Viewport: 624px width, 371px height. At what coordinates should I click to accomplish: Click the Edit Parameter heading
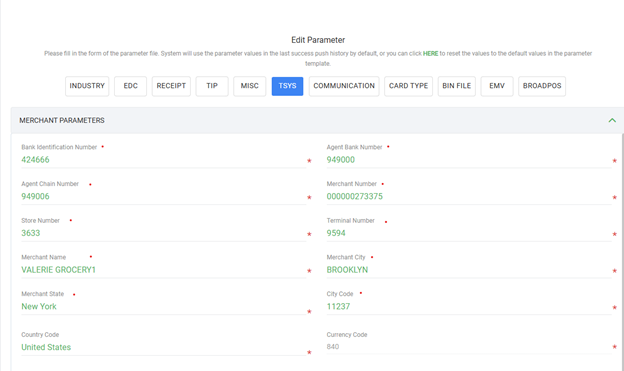(318, 40)
